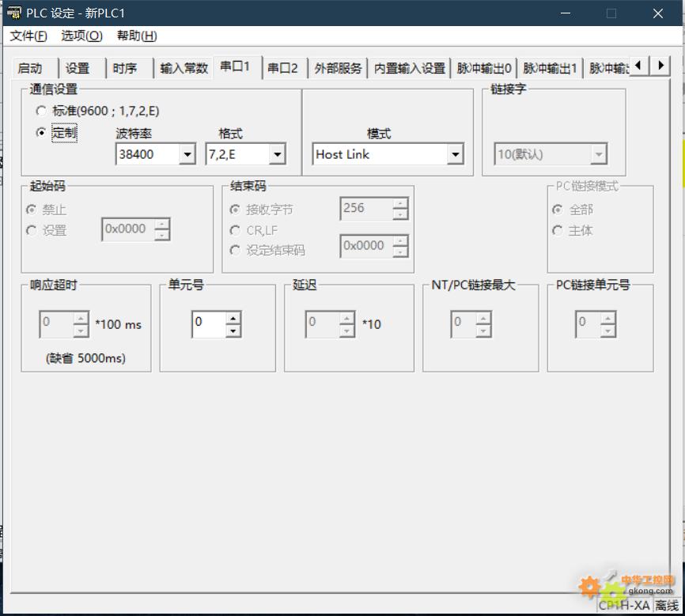Click the PLC 设定 window title icon
This screenshot has width=685, height=616.
14,13
